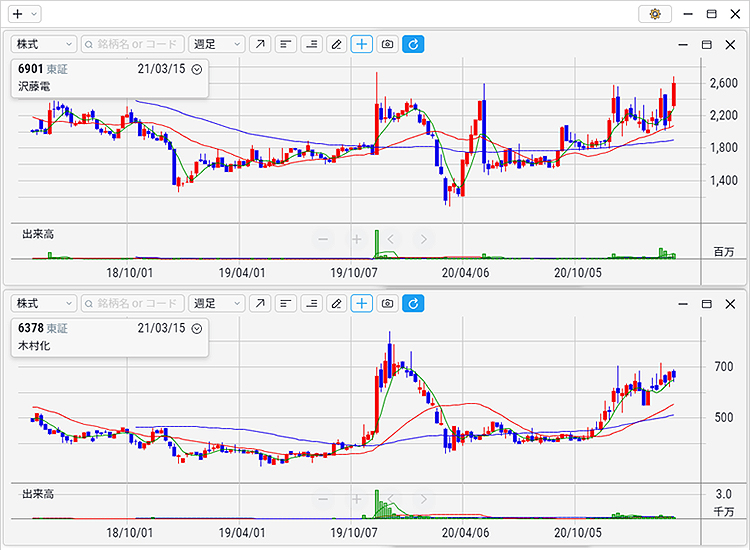Toggle the crosshair plus button in the lower chart
The image size is (750, 550).
click(x=362, y=303)
